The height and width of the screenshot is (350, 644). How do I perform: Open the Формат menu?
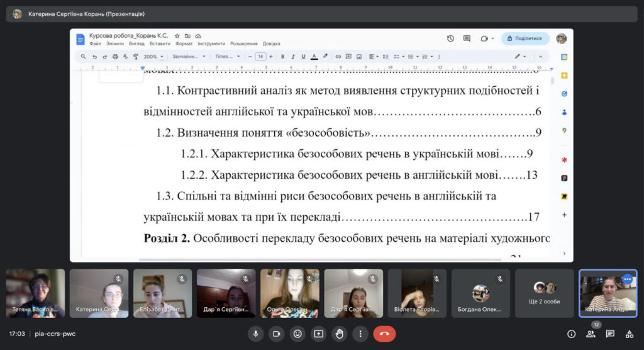pos(184,44)
